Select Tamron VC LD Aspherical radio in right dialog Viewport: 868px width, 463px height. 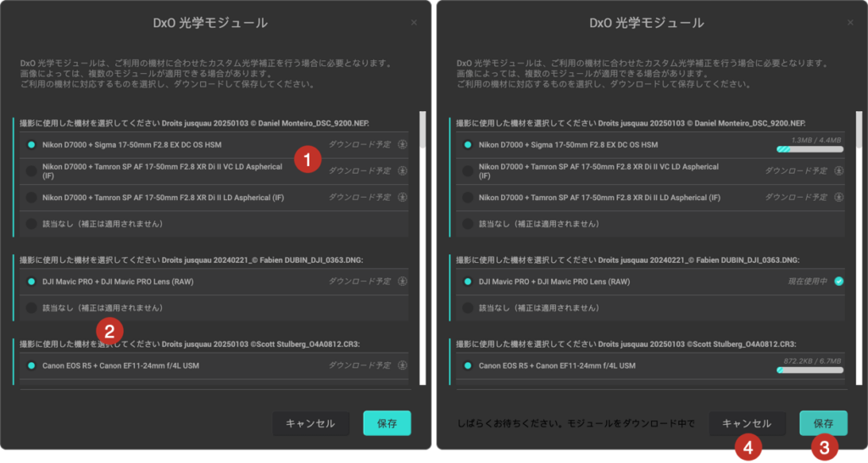(468, 170)
